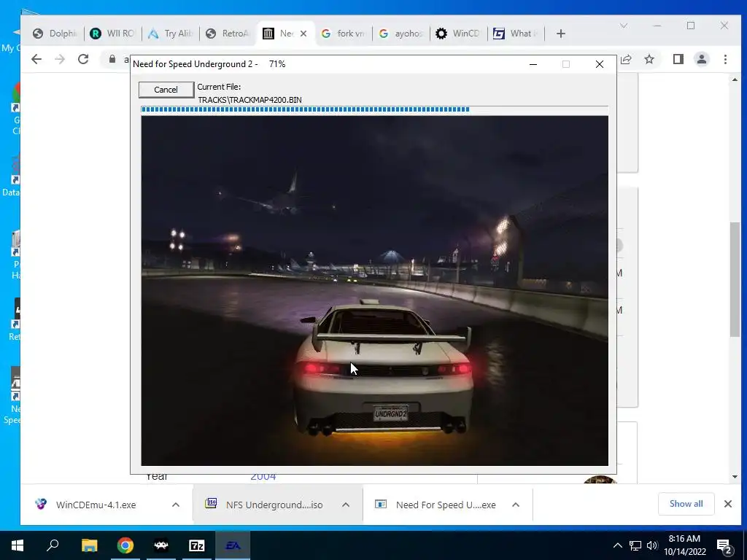The width and height of the screenshot is (747, 560).
Task: Open the NFS Underground iso download
Action: pos(274,505)
